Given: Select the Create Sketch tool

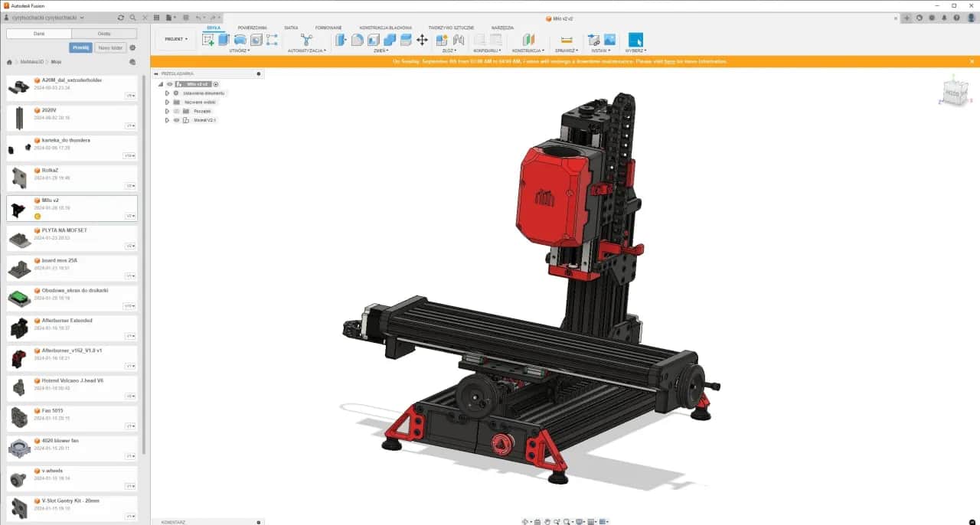Looking at the screenshot, I should click(x=208, y=38).
